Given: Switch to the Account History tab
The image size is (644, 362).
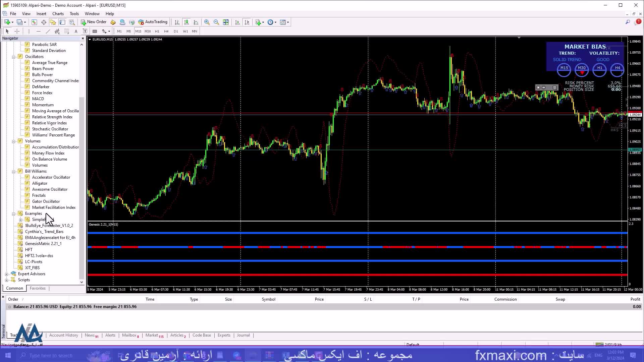Looking at the screenshot, I should (x=63, y=335).
